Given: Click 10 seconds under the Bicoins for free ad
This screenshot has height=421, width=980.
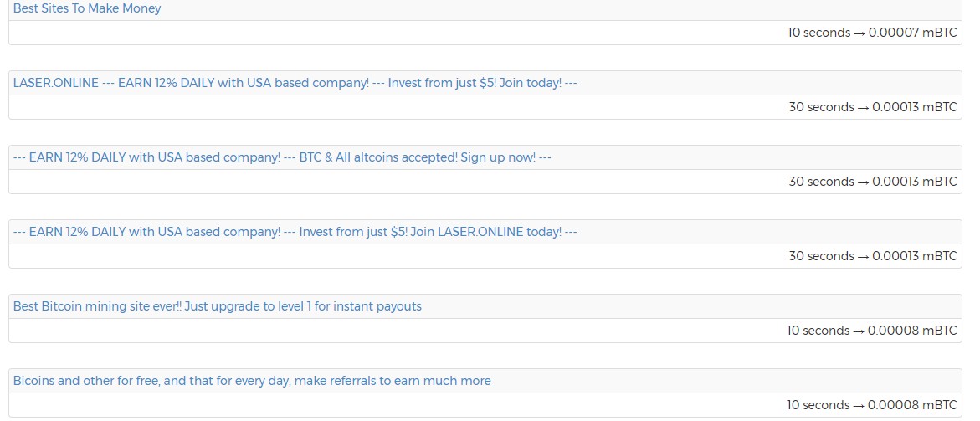Looking at the screenshot, I should tap(817, 405).
